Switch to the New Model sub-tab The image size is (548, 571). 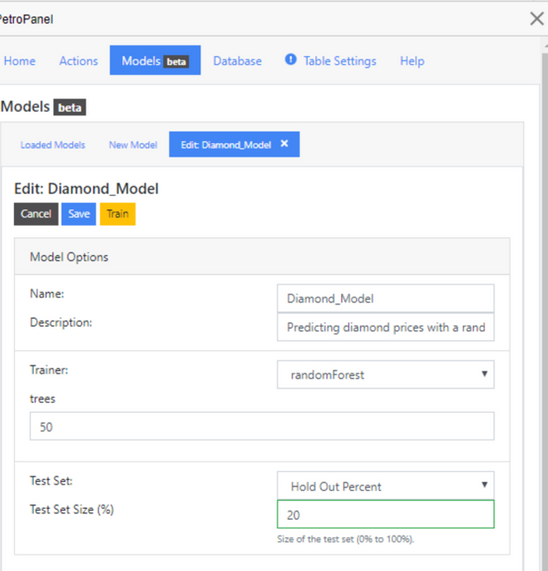pyautogui.click(x=133, y=145)
